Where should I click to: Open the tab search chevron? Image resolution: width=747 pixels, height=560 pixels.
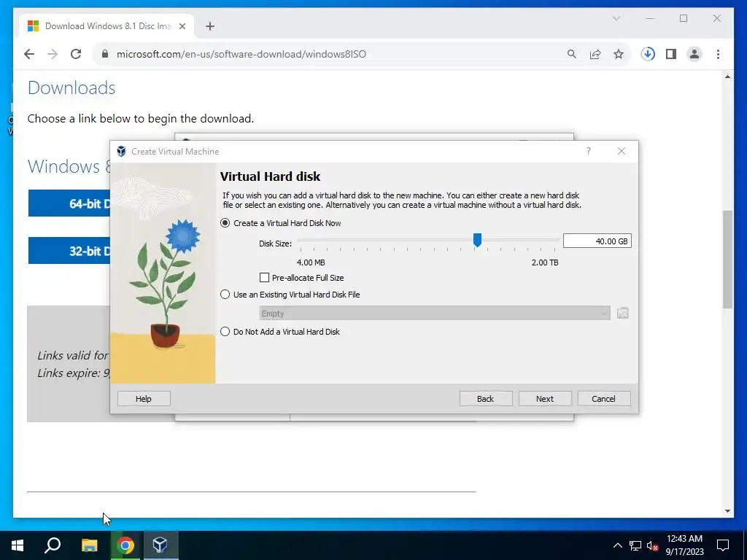tap(616, 18)
